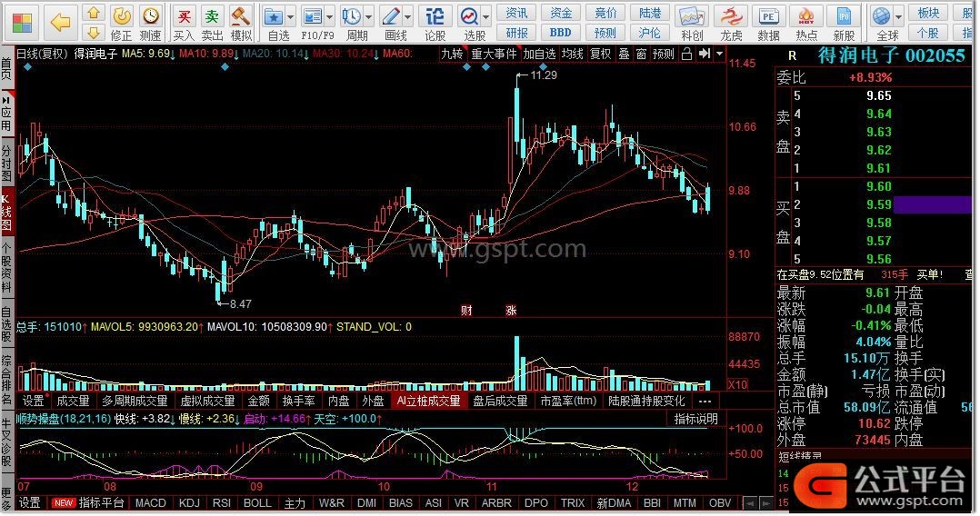Viewport: 980px width, 516px height.
Task: Open the 论股 stock forum icon
Action: pos(435,23)
